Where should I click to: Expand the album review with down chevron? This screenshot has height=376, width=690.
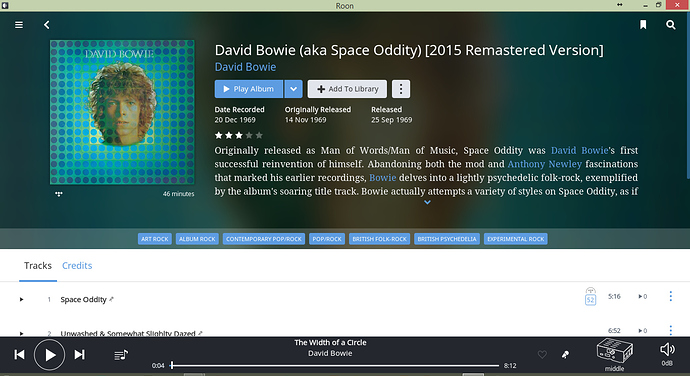427,203
